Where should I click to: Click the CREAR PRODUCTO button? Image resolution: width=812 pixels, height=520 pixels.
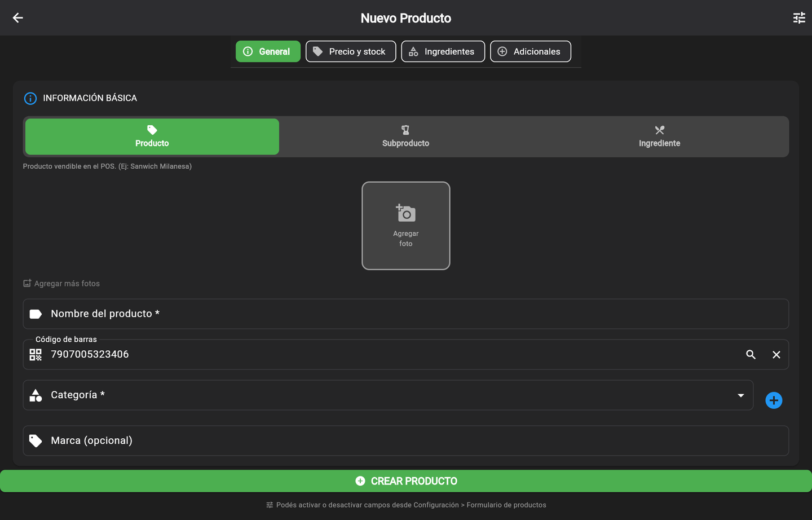click(x=406, y=481)
